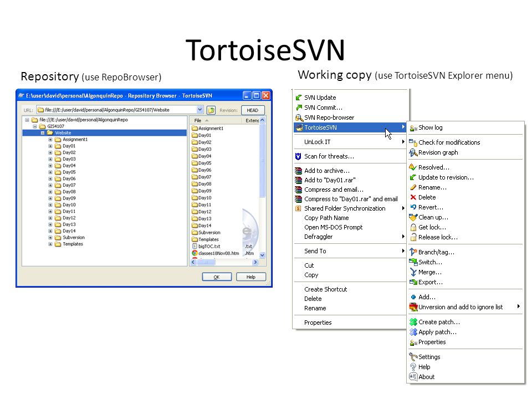Click the Help question mark icon
532x399 pixels.
click(x=413, y=367)
